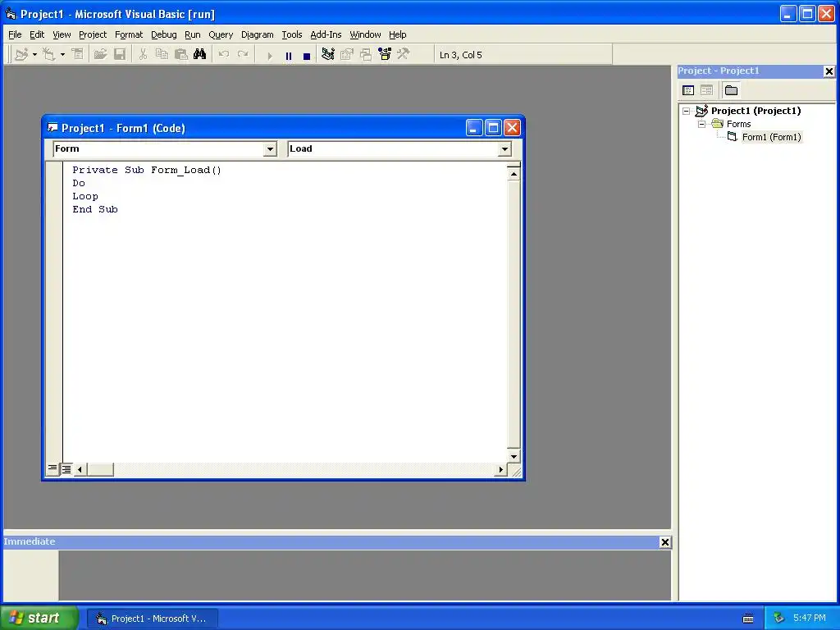Click the code window scroll down arrow
This screenshot has height=630, width=840.
[x=514, y=456]
